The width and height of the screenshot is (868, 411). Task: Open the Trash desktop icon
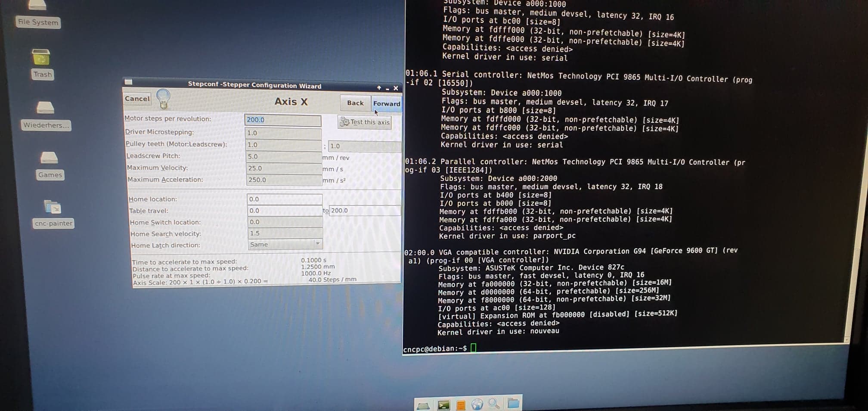(41, 58)
